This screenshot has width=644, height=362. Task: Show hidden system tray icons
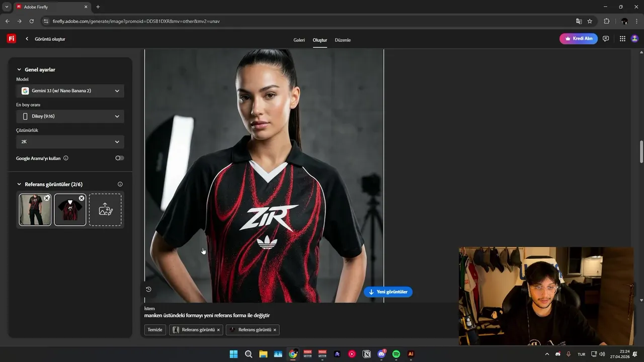click(x=547, y=354)
